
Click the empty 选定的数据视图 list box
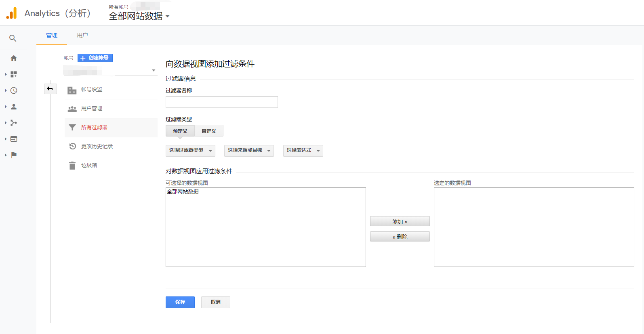534,227
